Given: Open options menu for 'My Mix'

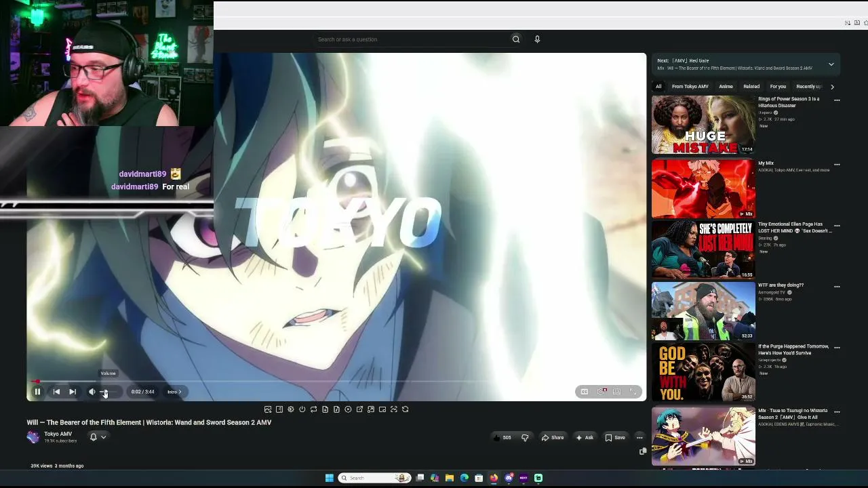Looking at the screenshot, I should click(837, 165).
